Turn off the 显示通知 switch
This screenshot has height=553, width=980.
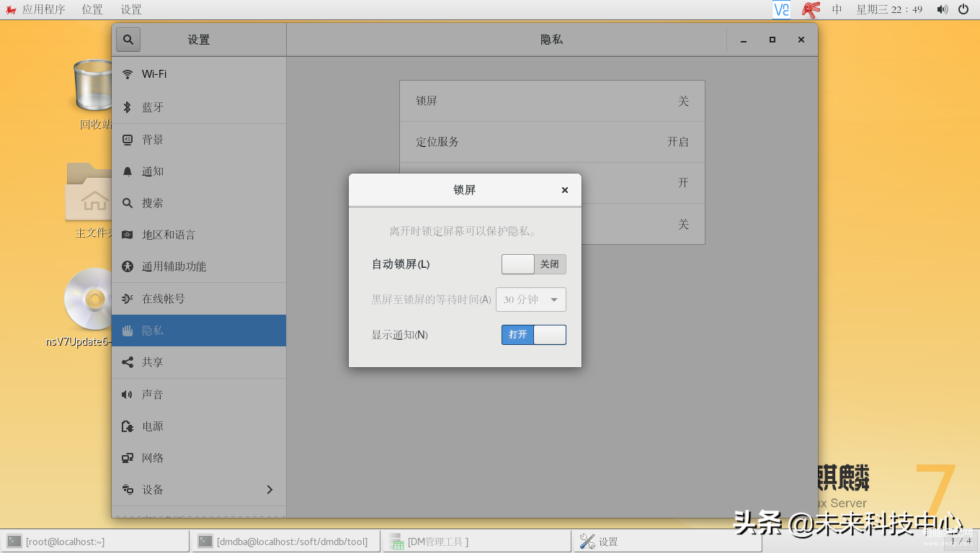[534, 335]
